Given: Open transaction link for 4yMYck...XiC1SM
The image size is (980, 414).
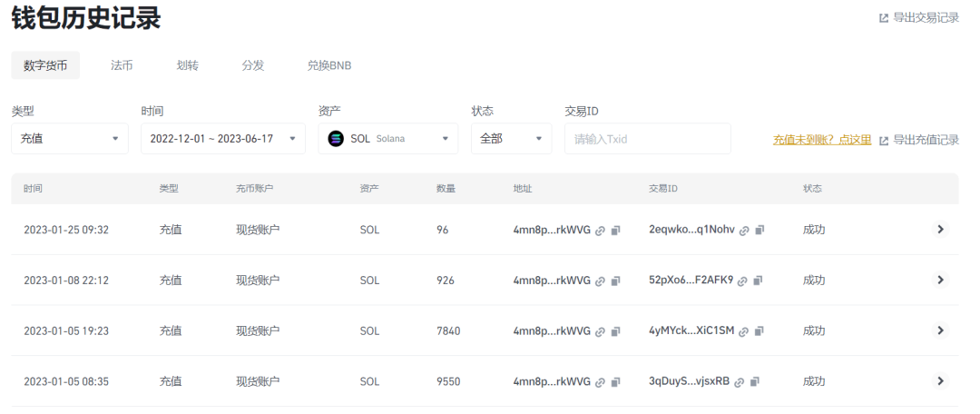Looking at the screenshot, I should pyautogui.click(x=744, y=331).
